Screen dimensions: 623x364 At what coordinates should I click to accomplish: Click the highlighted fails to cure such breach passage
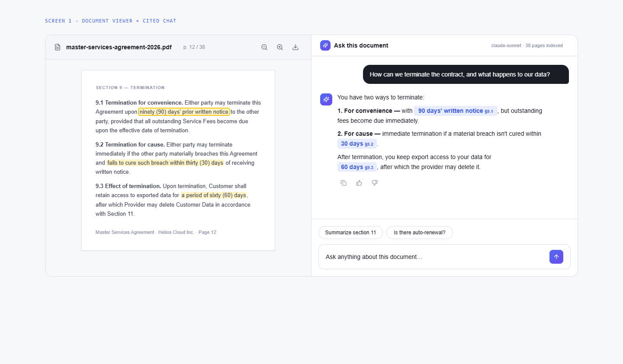coord(165,163)
